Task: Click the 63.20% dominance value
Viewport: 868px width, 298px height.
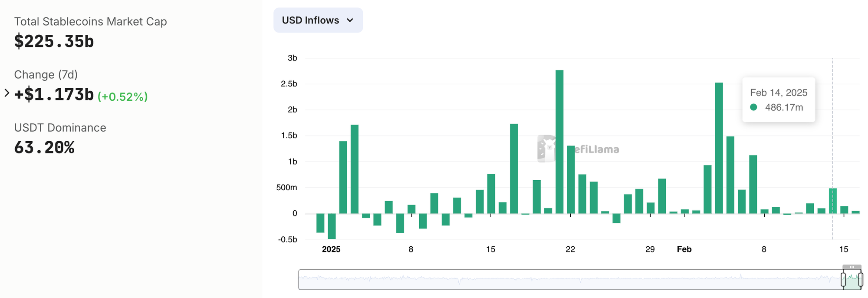Action: (x=44, y=148)
